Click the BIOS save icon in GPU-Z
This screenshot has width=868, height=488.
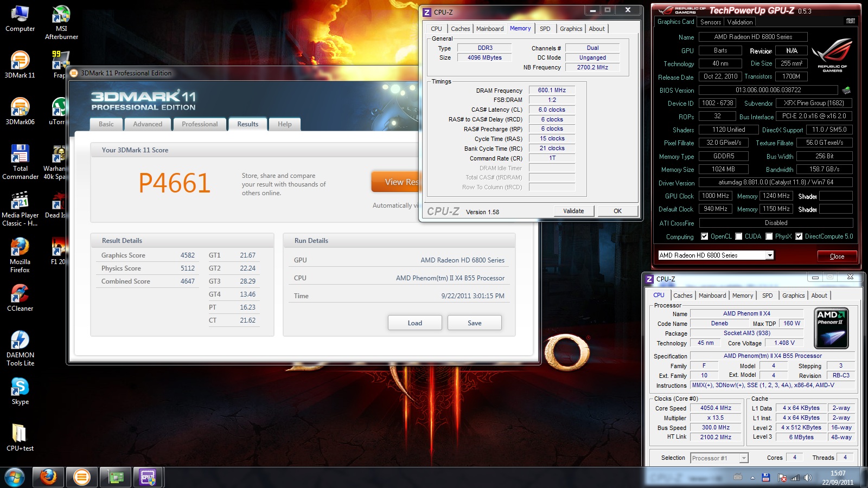(846, 90)
